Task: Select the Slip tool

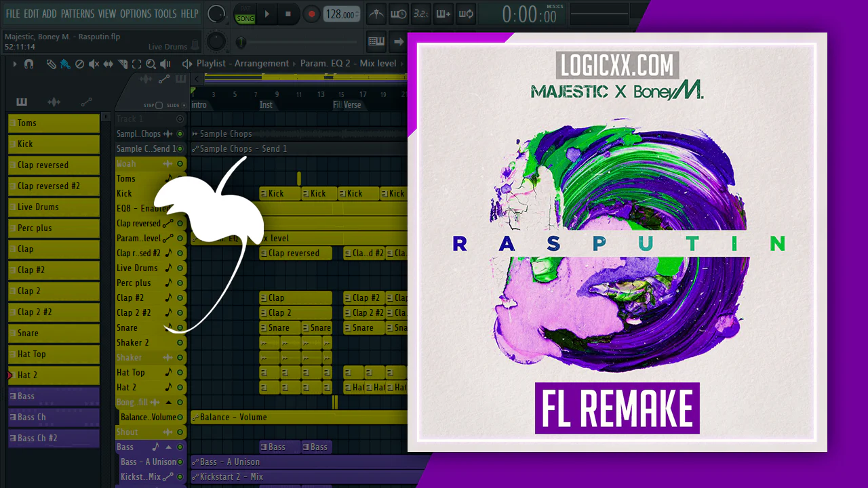Action: (108, 64)
